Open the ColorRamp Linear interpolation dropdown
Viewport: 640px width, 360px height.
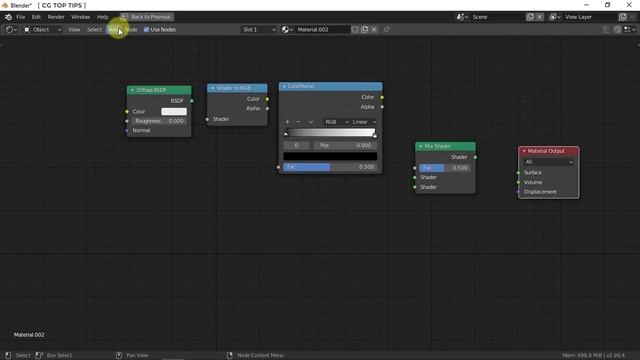pyautogui.click(x=364, y=122)
